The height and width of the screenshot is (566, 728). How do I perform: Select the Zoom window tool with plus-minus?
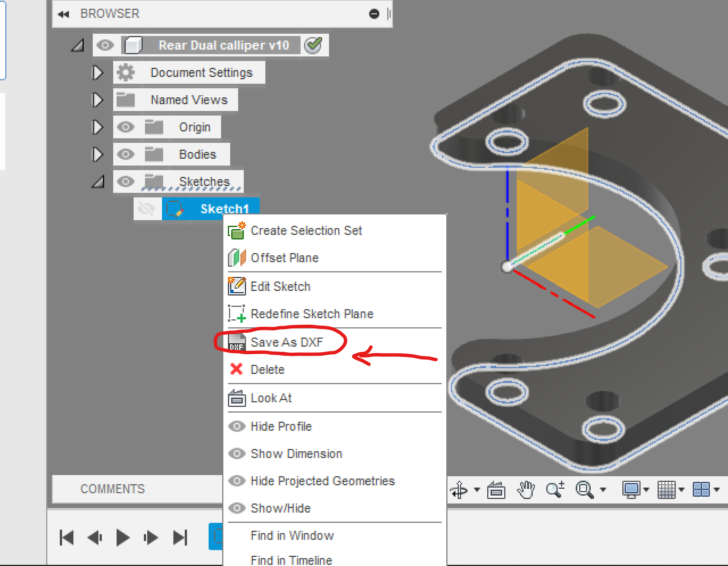(555, 489)
